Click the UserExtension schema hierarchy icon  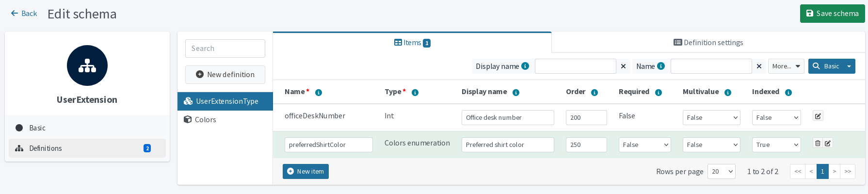87,65
